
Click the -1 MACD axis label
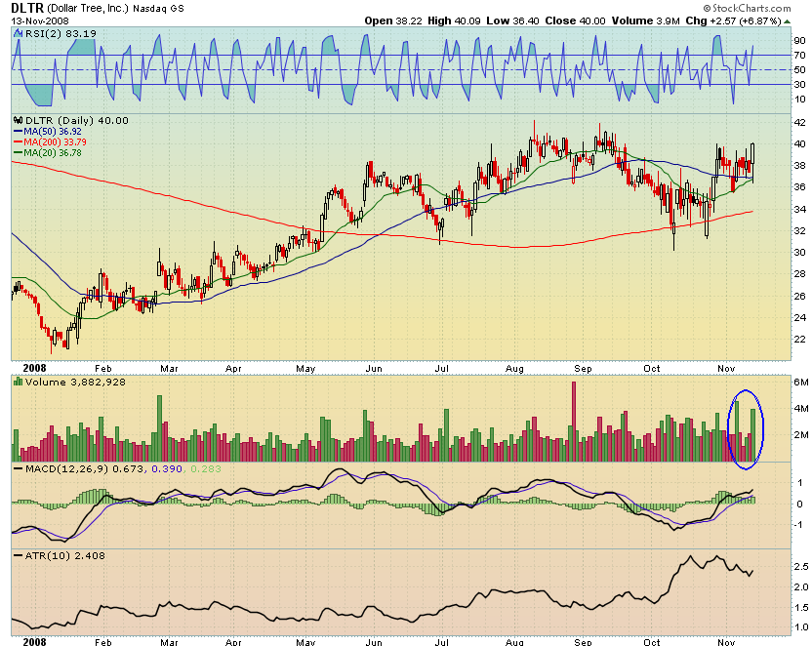click(x=799, y=525)
